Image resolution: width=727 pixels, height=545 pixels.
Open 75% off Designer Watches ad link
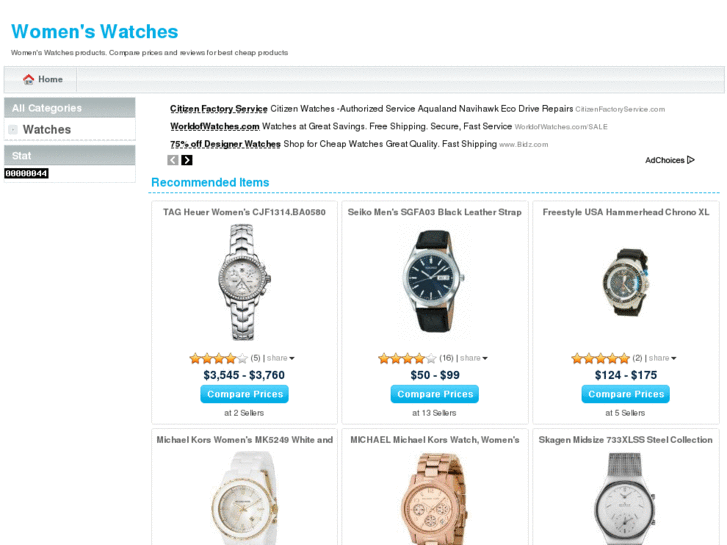pos(225,144)
